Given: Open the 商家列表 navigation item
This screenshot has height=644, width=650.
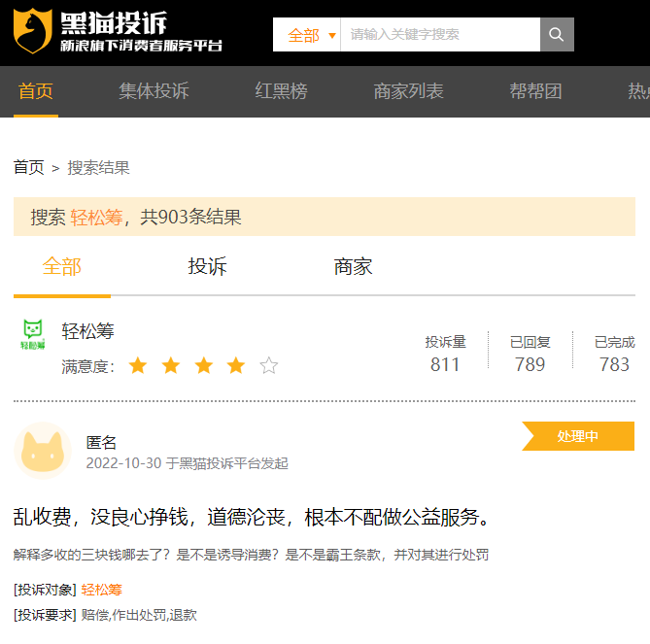Looking at the screenshot, I should 408,91.
